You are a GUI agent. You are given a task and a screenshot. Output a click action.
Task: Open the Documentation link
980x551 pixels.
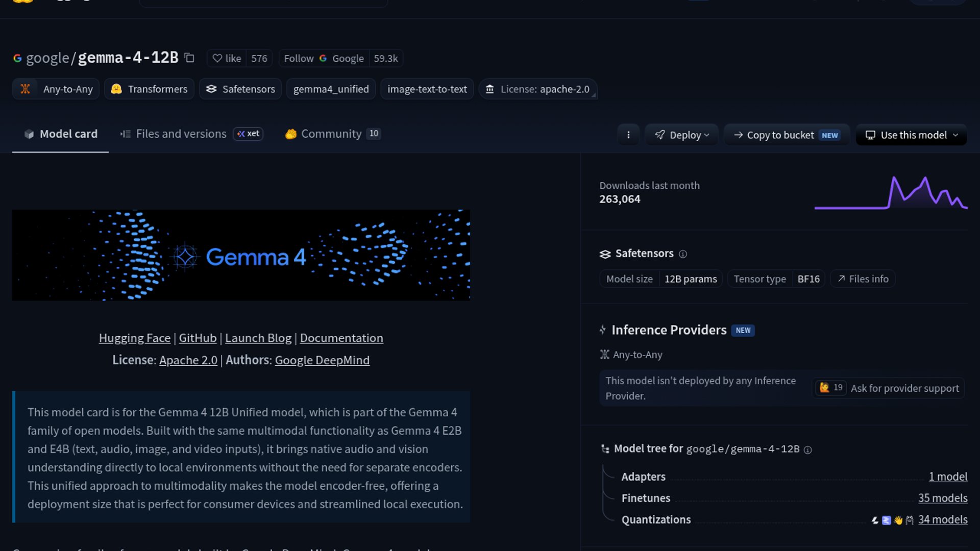(x=341, y=338)
